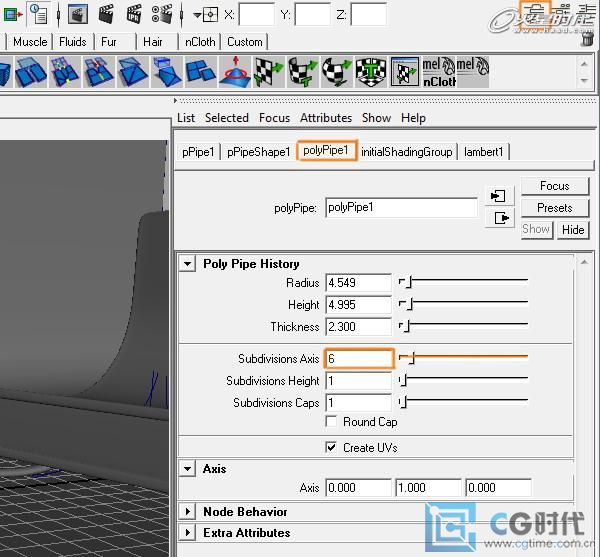Click the small panel collapse arrow above the menu

(x=175, y=101)
